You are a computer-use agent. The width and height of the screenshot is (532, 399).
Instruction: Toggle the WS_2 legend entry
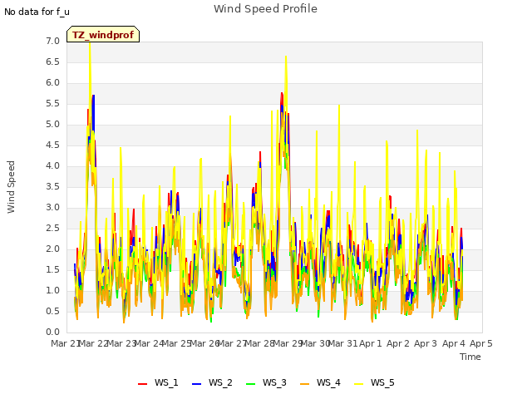(213, 382)
